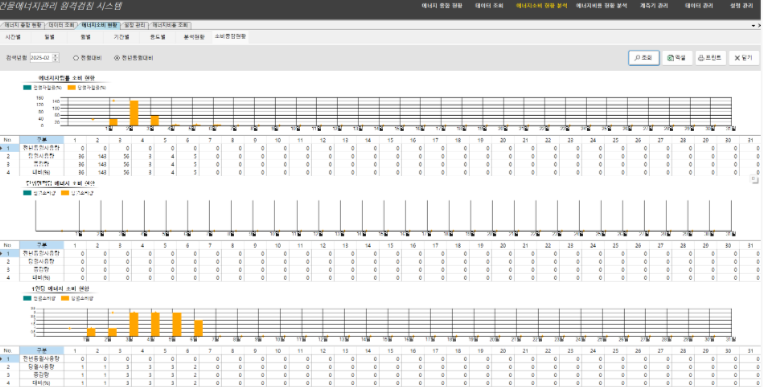This screenshot has width=763, height=387.
Task: Click the 1인당 에너지 소비 현황 chart title
Action: click(61, 289)
